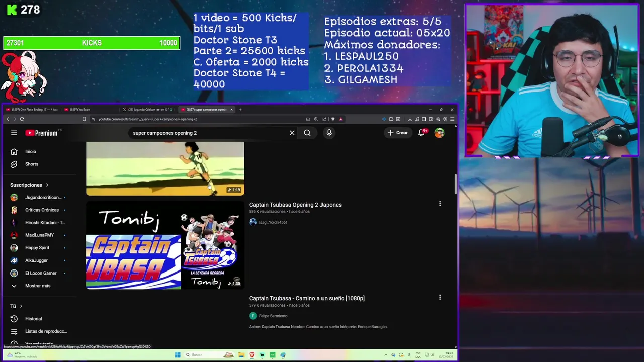Open the YouTube hamburger guide menu
The width and height of the screenshot is (644, 362).
click(14, 133)
